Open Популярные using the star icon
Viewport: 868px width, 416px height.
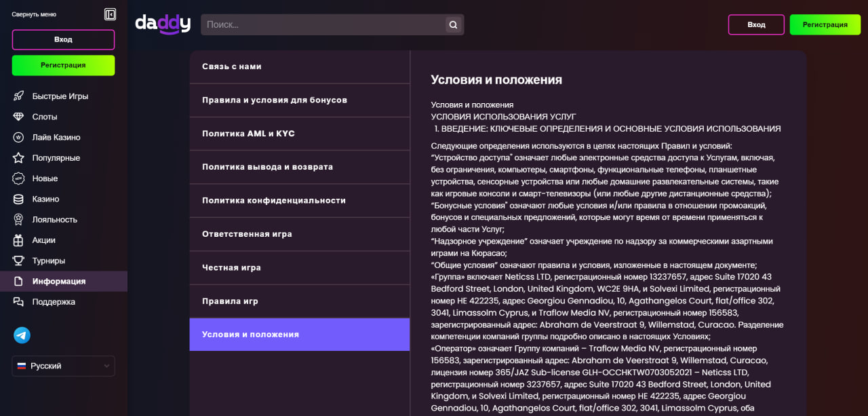[x=18, y=157]
